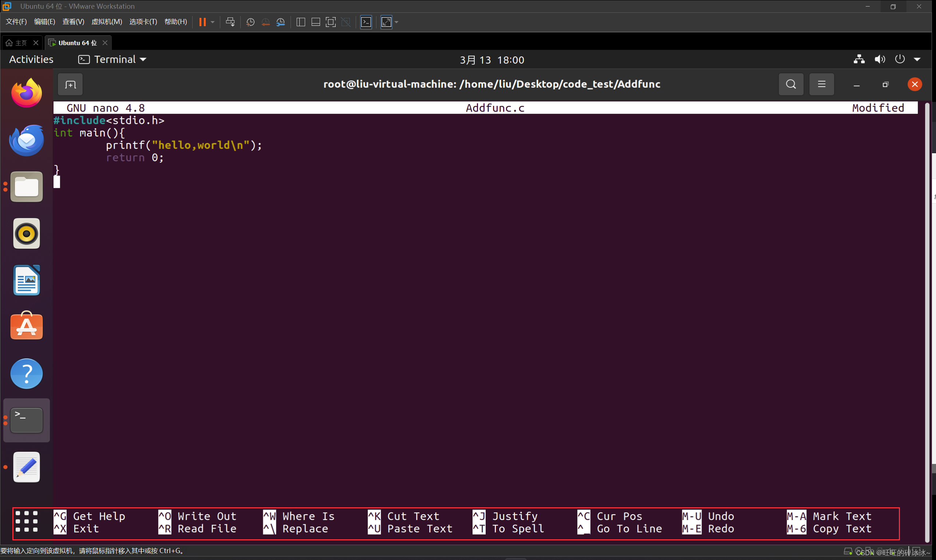Open Ubuntu Software from the dock
936x560 pixels.
point(27,326)
